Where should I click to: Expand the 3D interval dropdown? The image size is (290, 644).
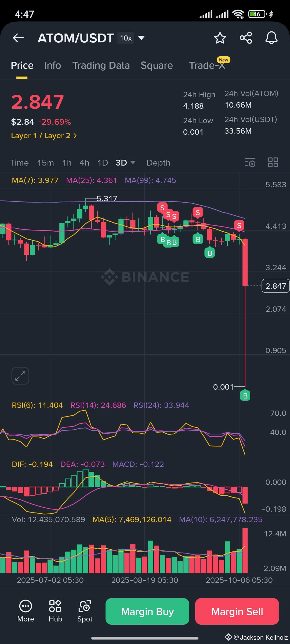(133, 162)
